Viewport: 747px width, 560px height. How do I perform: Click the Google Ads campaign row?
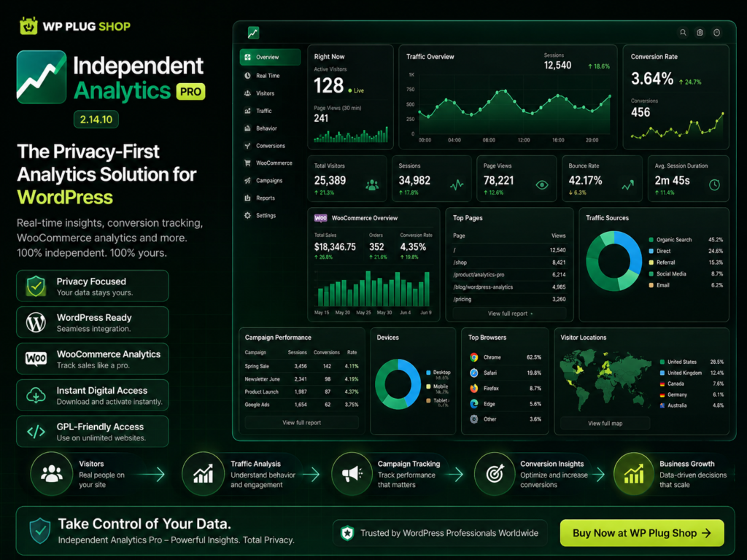pyautogui.click(x=301, y=405)
